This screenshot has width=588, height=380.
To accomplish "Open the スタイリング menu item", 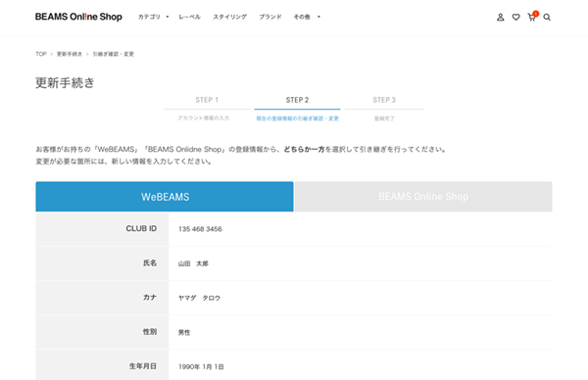I will pyautogui.click(x=230, y=17).
